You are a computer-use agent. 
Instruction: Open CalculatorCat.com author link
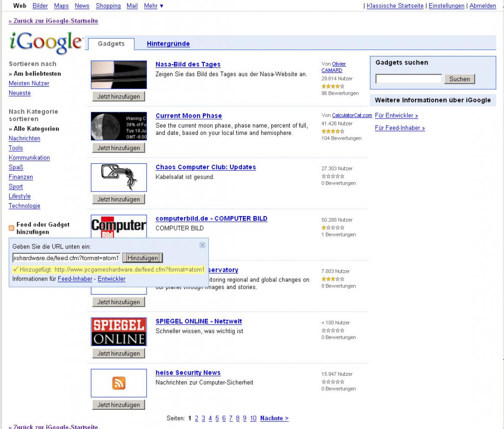point(352,115)
